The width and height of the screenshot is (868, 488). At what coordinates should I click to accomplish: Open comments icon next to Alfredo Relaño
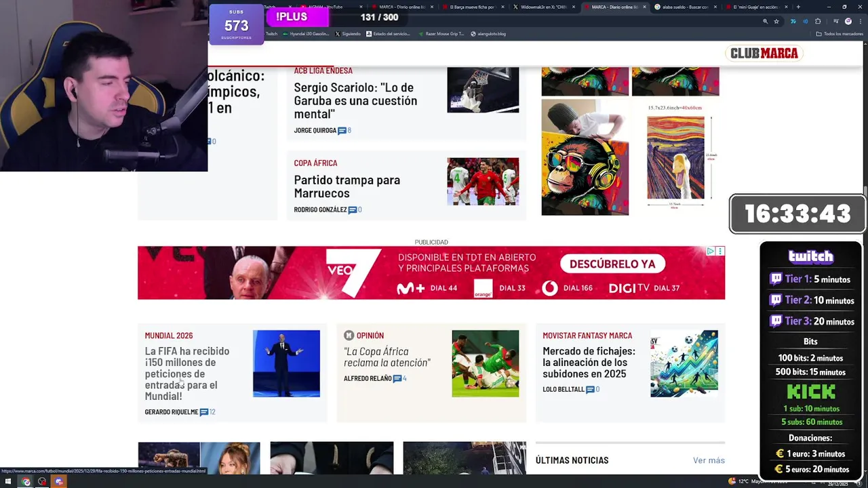click(x=397, y=379)
